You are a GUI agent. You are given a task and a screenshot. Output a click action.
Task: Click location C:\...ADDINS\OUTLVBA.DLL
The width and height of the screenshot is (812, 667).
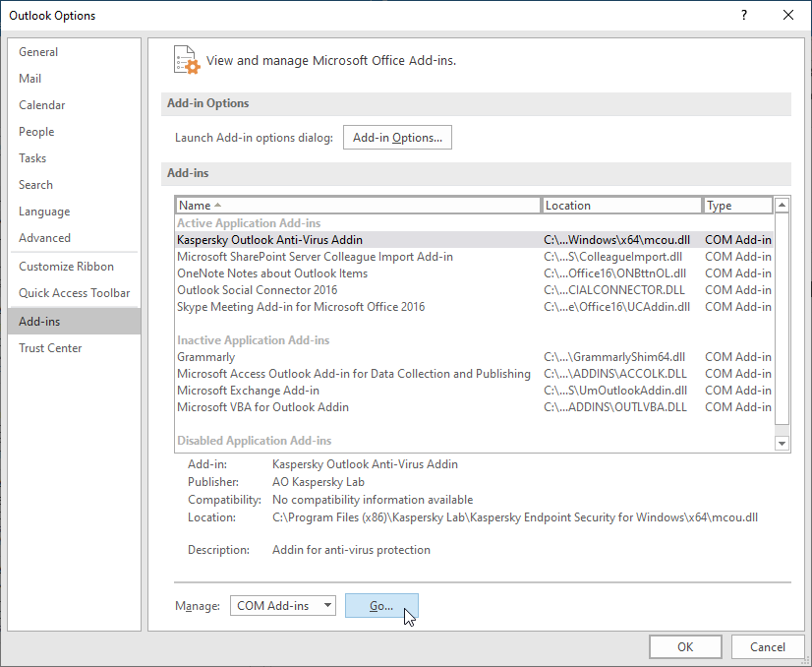click(x=615, y=407)
